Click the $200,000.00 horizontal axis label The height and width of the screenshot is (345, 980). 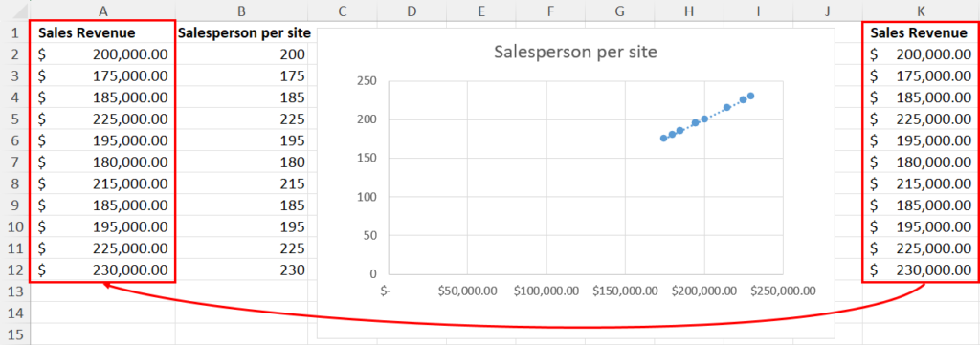click(x=704, y=291)
